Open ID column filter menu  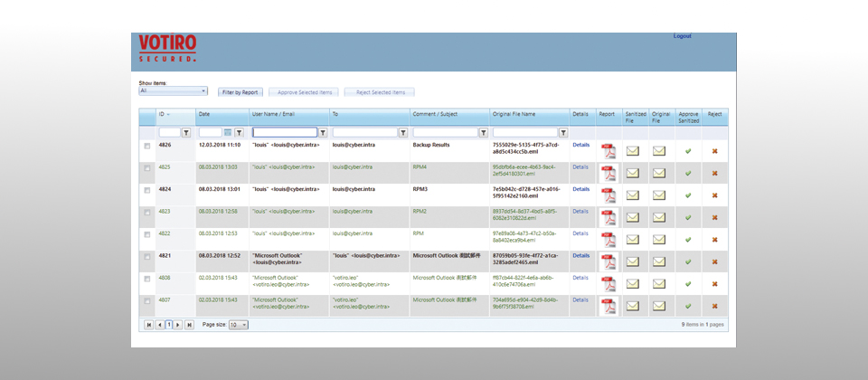[186, 133]
